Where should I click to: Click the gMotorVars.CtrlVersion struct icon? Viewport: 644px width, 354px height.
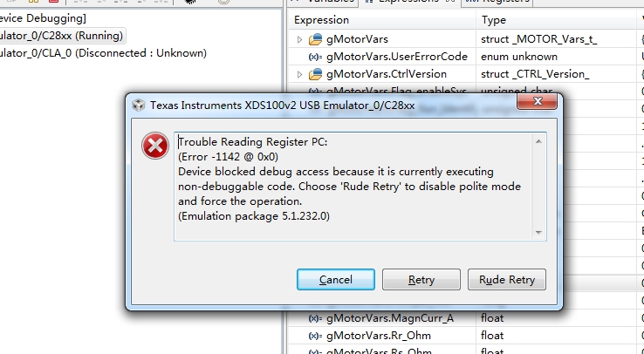pos(315,74)
